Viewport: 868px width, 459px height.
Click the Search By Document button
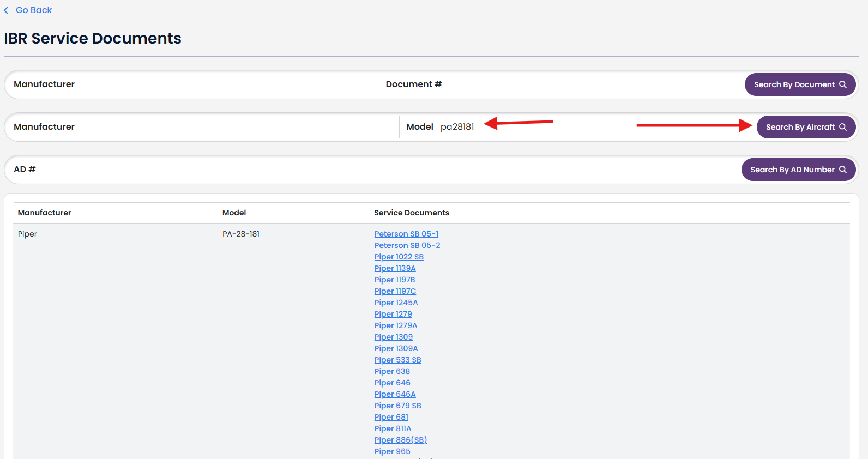pos(800,84)
